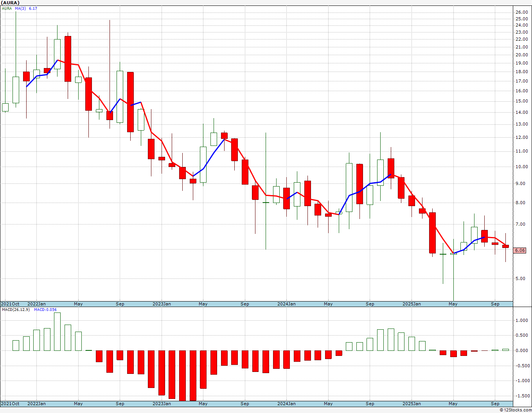Image resolution: width=532 pixels, height=413 pixels.
Task: Click 2022Jan on the price chart time axis
Action: coord(36,304)
